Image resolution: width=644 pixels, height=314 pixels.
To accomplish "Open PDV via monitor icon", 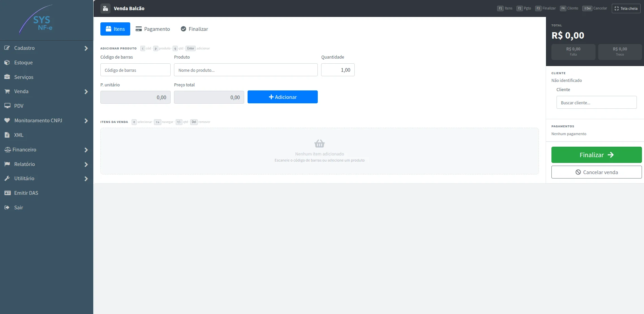I will pos(7,106).
